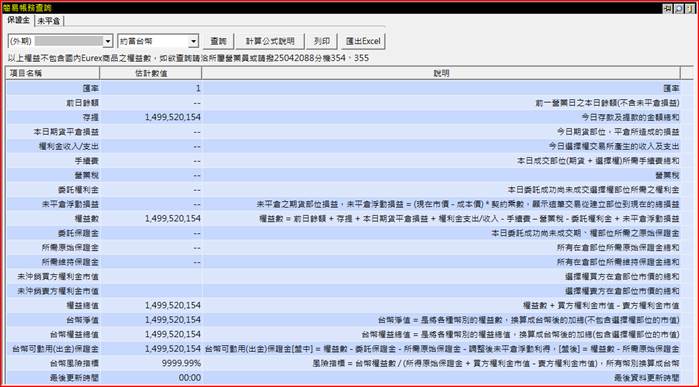Select the 權利金收入/支出 row label
The height and width of the screenshot is (387, 699).
point(69,146)
